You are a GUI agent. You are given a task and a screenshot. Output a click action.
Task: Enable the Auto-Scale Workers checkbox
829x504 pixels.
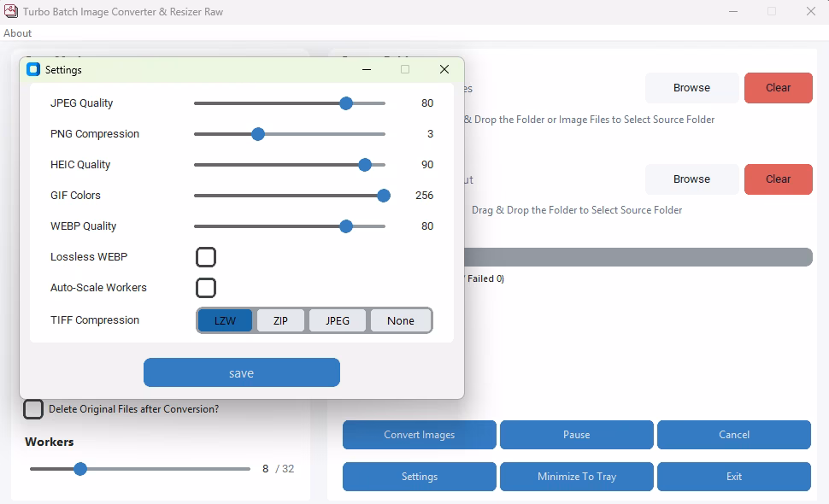[206, 288]
